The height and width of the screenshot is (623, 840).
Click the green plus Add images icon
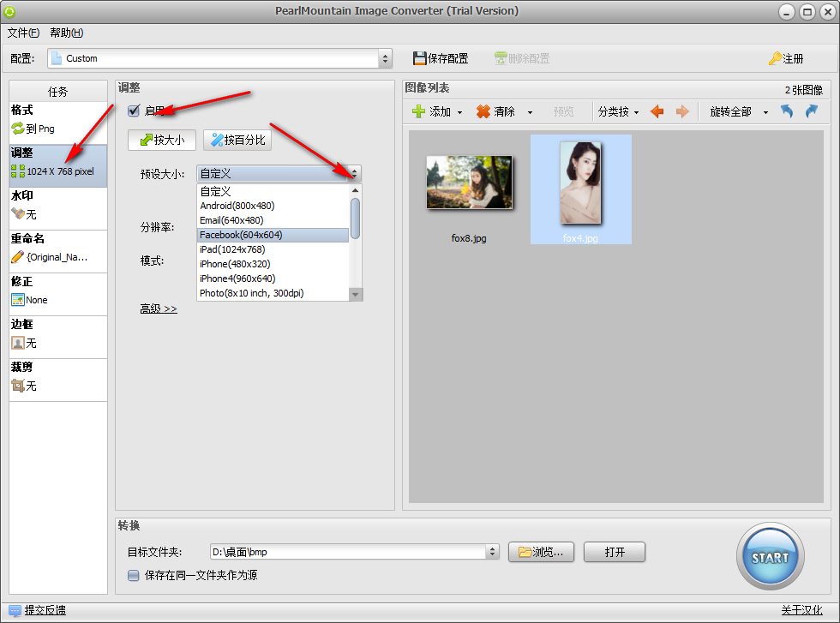point(418,111)
